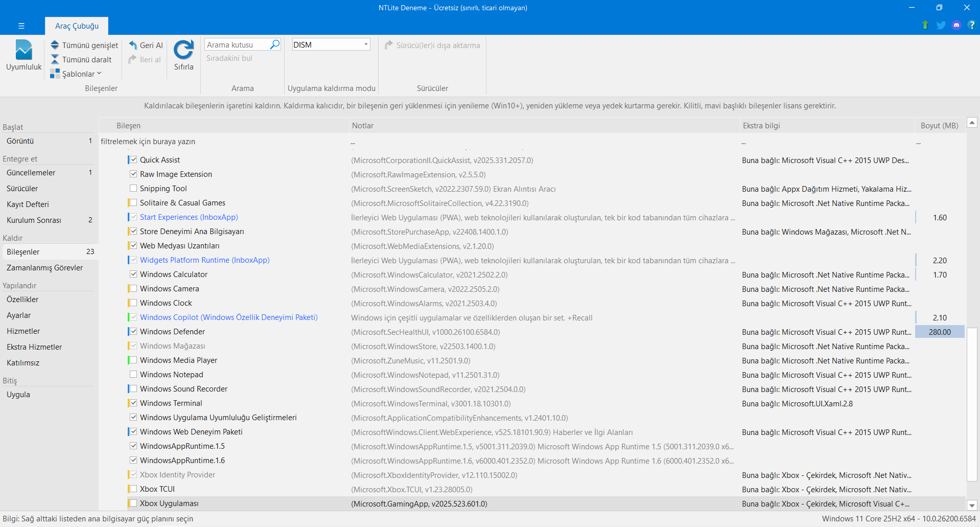
Task: Click the 280.00 size cell
Action: [940, 332]
